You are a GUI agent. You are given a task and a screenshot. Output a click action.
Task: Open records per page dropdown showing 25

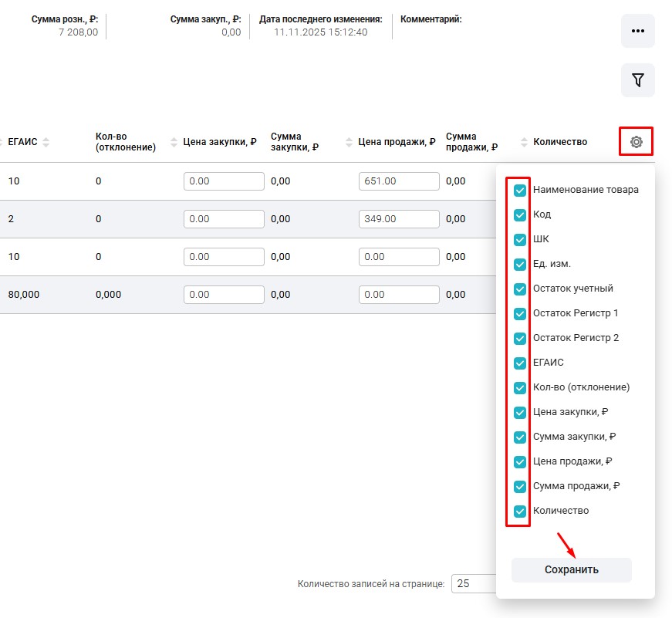click(x=472, y=584)
